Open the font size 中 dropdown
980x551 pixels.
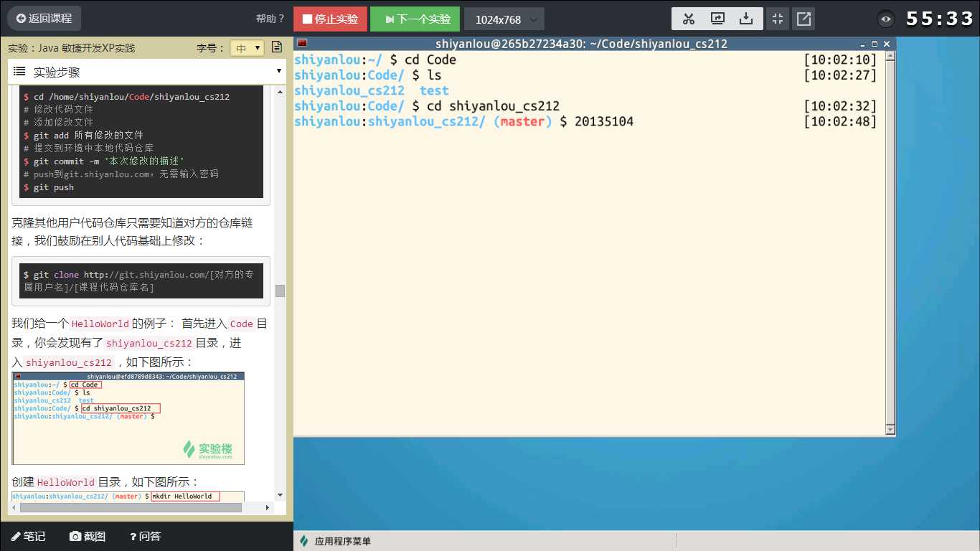248,48
